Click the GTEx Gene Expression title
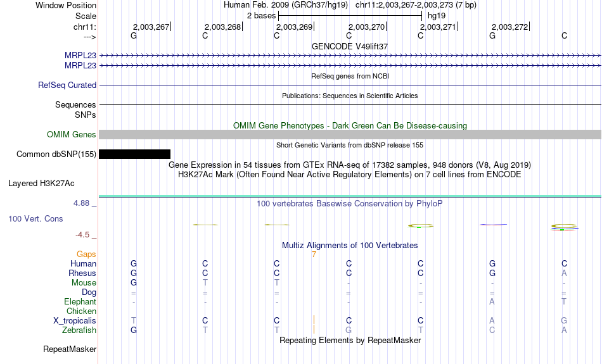The width and height of the screenshot is (602, 364). coord(350,165)
